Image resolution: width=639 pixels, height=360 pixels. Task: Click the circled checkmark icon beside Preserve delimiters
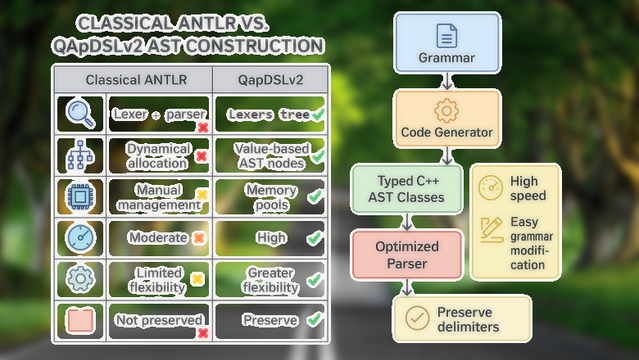[417, 318]
